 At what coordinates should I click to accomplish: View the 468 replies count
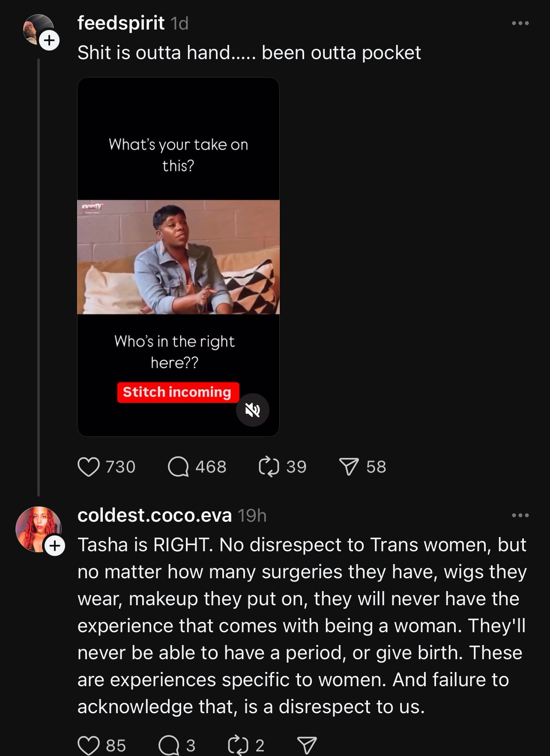click(x=211, y=467)
